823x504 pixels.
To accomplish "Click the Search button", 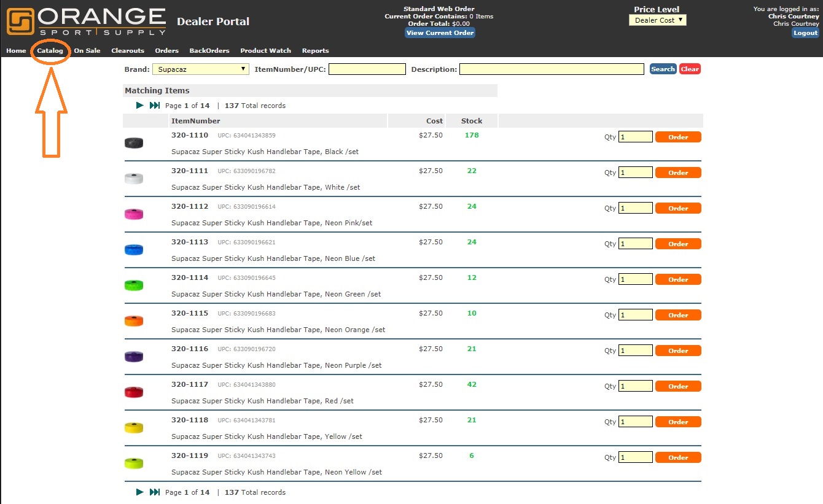I will click(663, 69).
